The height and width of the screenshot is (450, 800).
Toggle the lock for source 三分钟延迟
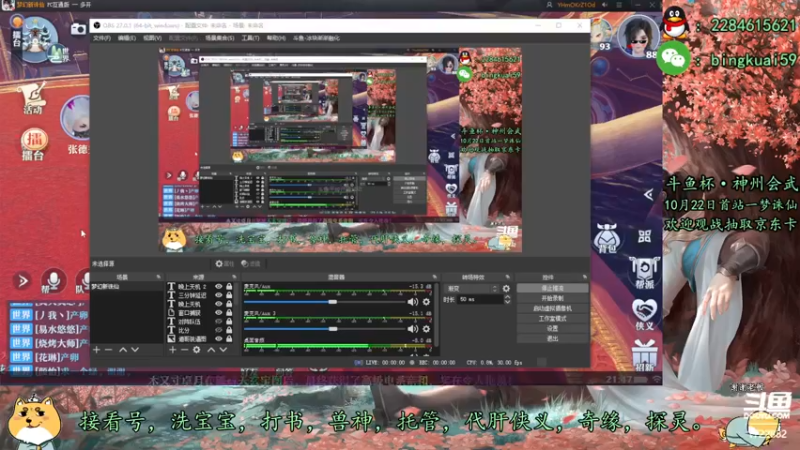pyautogui.click(x=229, y=295)
